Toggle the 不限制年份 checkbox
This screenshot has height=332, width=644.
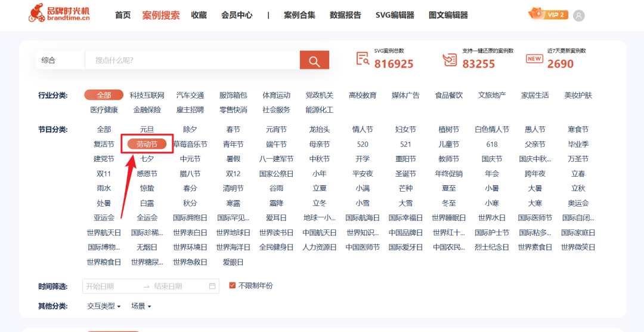click(x=233, y=285)
